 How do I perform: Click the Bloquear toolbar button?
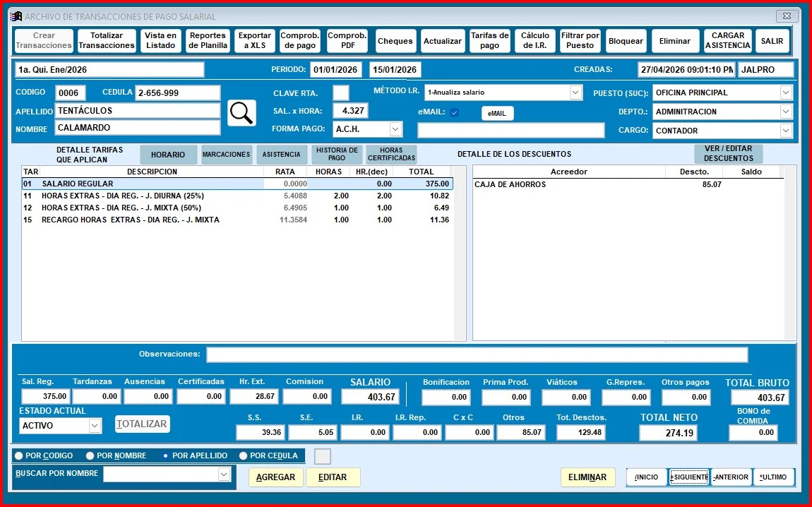point(626,41)
